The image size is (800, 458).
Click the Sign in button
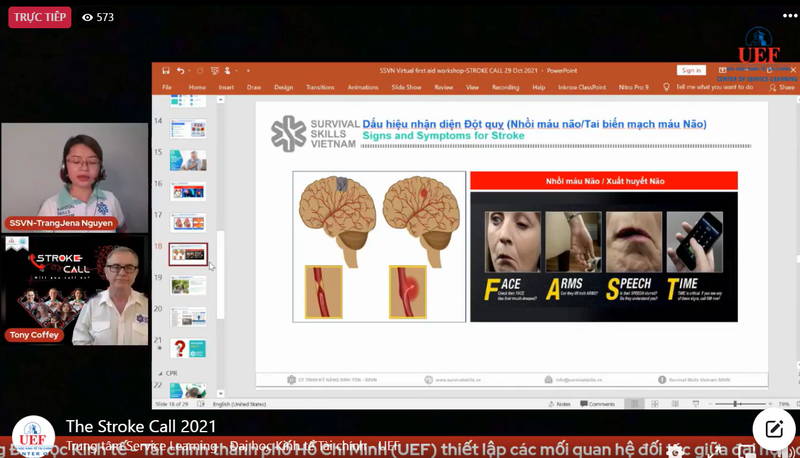tap(690, 70)
